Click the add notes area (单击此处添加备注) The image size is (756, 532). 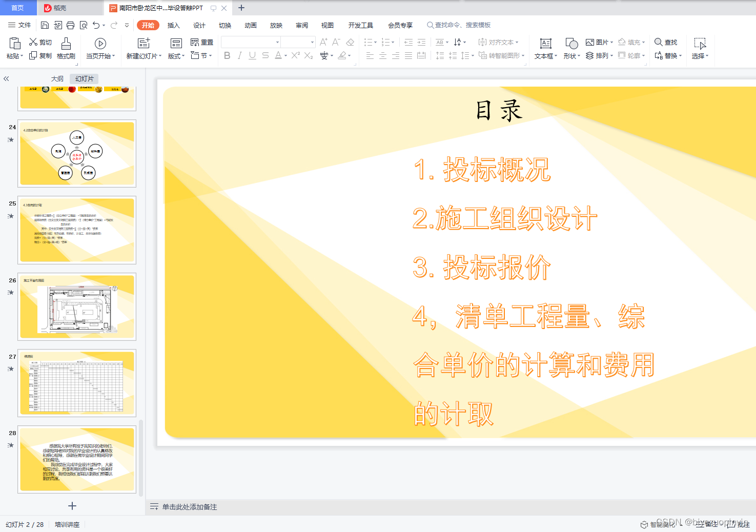point(190,507)
